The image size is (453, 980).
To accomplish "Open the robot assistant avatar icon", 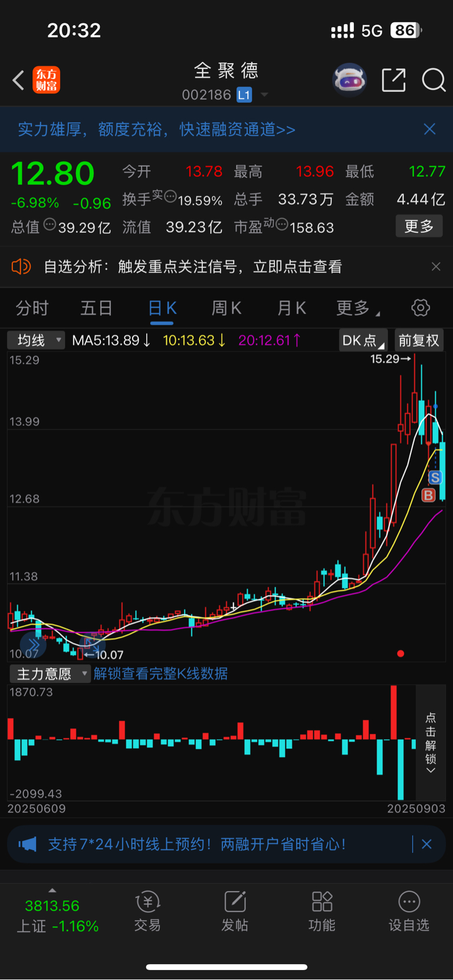I will pyautogui.click(x=349, y=80).
